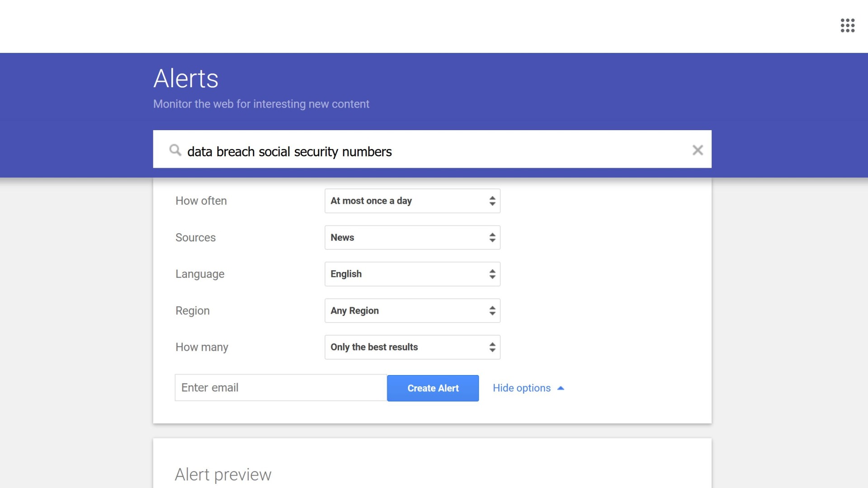The height and width of the screenshot is (488, 868).
Task: Open the 'Sources' selection dropdown
Action: pyautogui.click(x=413, y=237)
